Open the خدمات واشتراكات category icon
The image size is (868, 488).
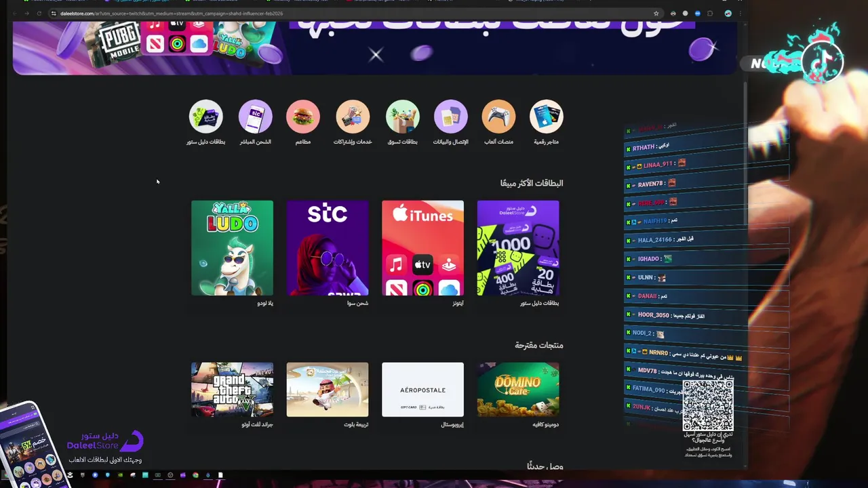click(x=353, y=117)
